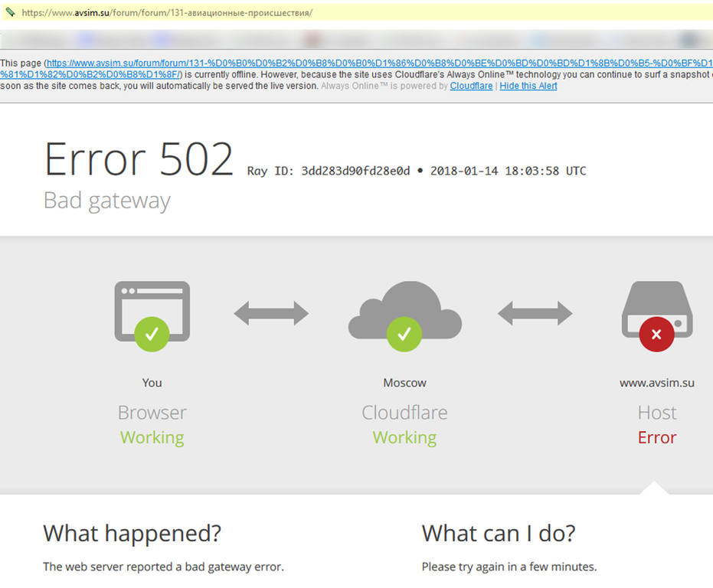Click the Cloudflare cloud icon above Moscow

pos(404,316)
